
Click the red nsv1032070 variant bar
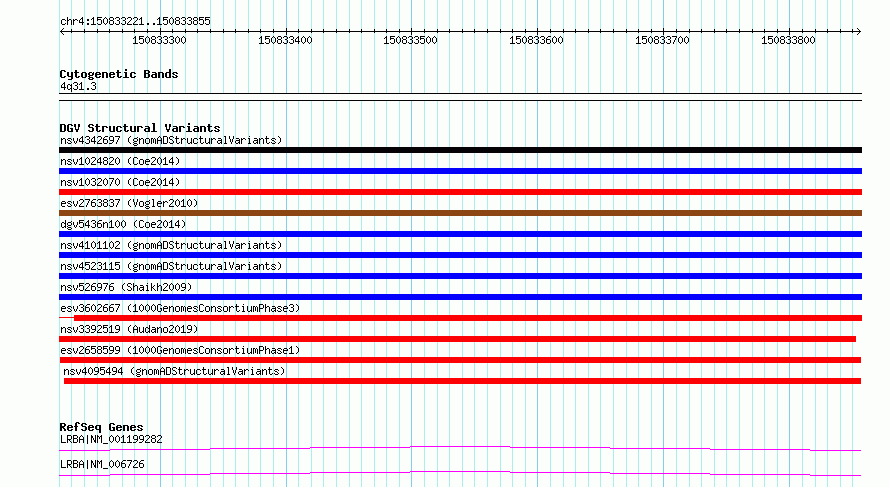(x=460, y=192)
